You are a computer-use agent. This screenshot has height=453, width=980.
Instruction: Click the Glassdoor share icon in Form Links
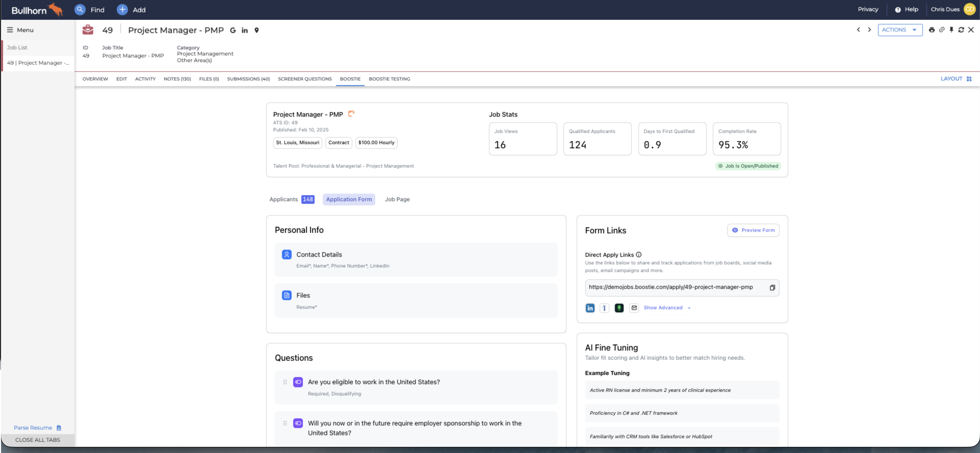click(619, 308)
